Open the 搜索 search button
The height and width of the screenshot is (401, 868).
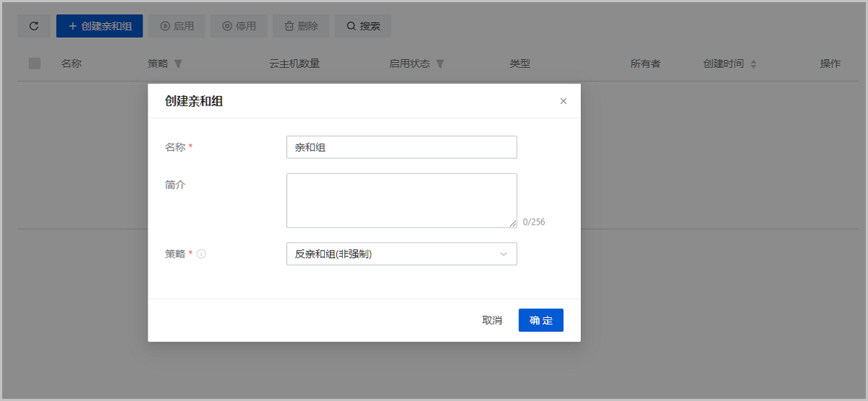363,26
